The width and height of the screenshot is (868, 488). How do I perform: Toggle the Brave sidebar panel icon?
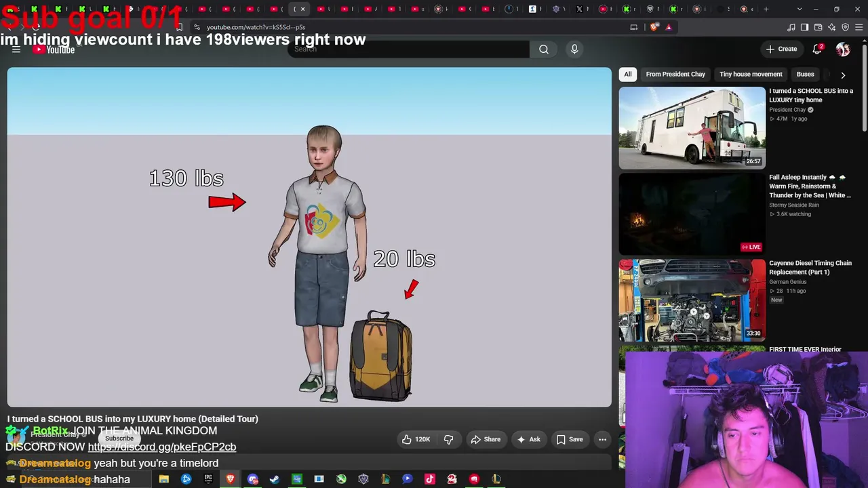point(804,27)
